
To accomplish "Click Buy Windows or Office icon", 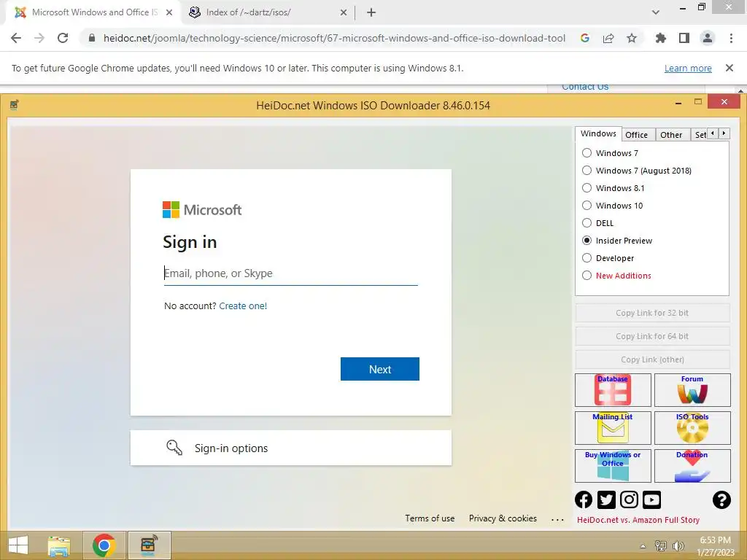I will (613, 466).
